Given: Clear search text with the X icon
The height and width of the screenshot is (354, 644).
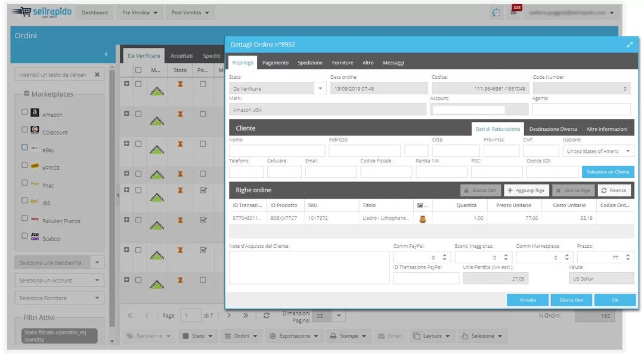Looking at the screenshot, I should point(97,75).
